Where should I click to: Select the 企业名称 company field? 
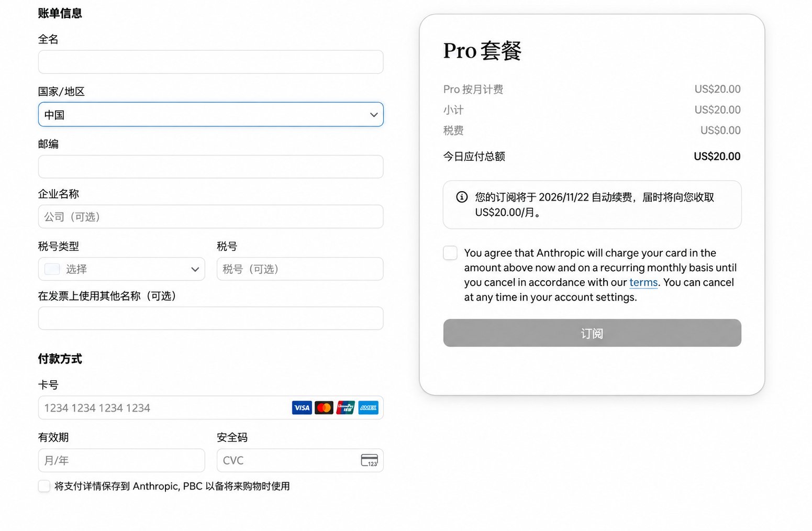click(210, 217)
